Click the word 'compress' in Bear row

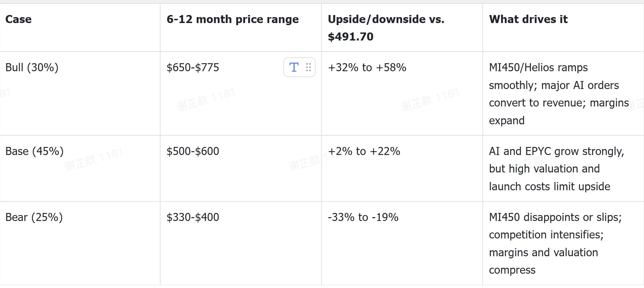point(512,270)
